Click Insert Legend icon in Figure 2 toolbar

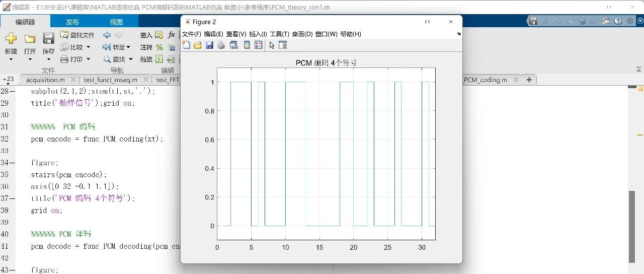(258, 45)
